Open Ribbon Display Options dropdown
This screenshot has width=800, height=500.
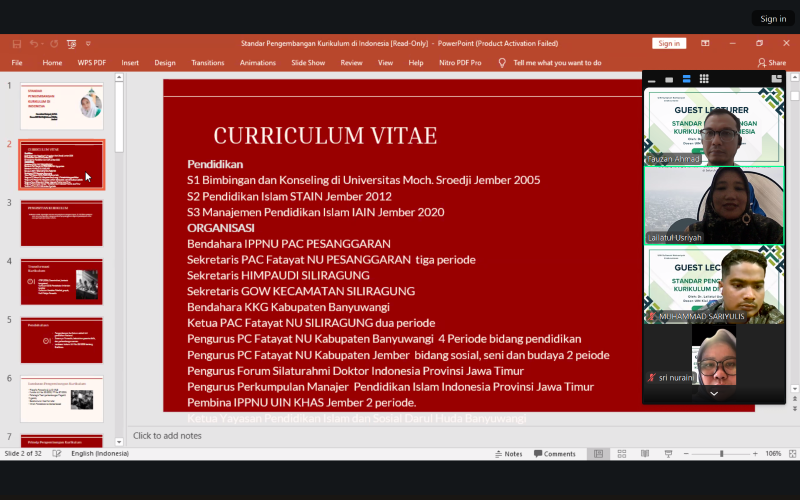(705, 44)
